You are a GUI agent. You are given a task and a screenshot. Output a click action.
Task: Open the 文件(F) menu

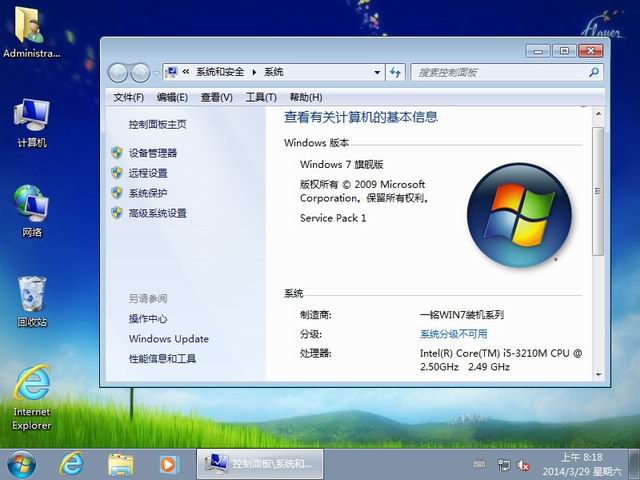(129, 98)
